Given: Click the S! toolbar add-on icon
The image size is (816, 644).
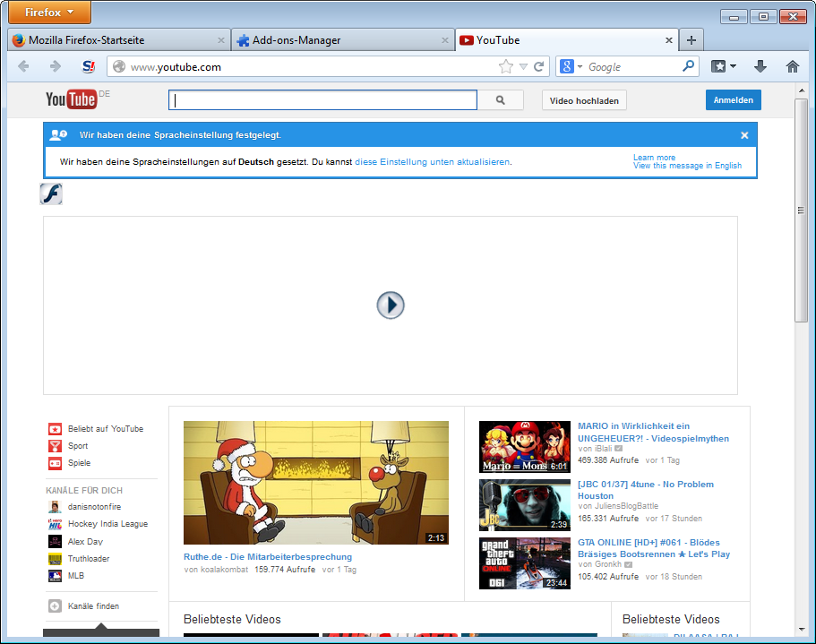Looking at the screenshot, I should coord(89,66).
